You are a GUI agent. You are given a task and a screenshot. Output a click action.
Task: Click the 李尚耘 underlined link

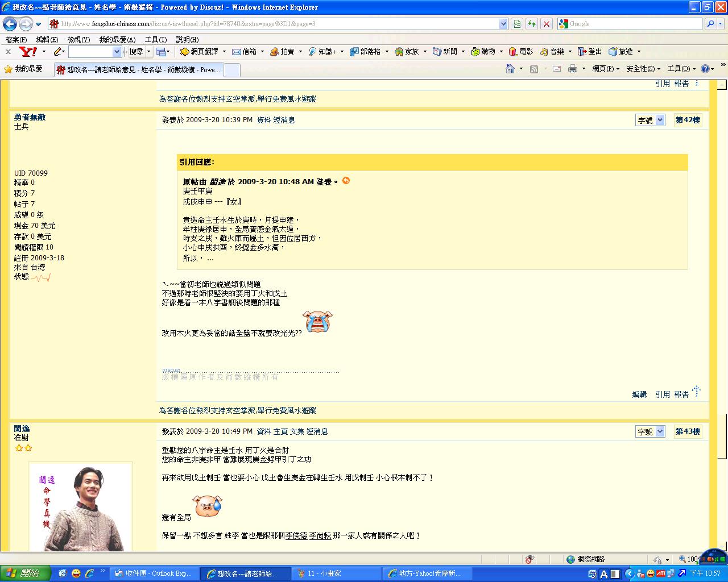[320, 535]
